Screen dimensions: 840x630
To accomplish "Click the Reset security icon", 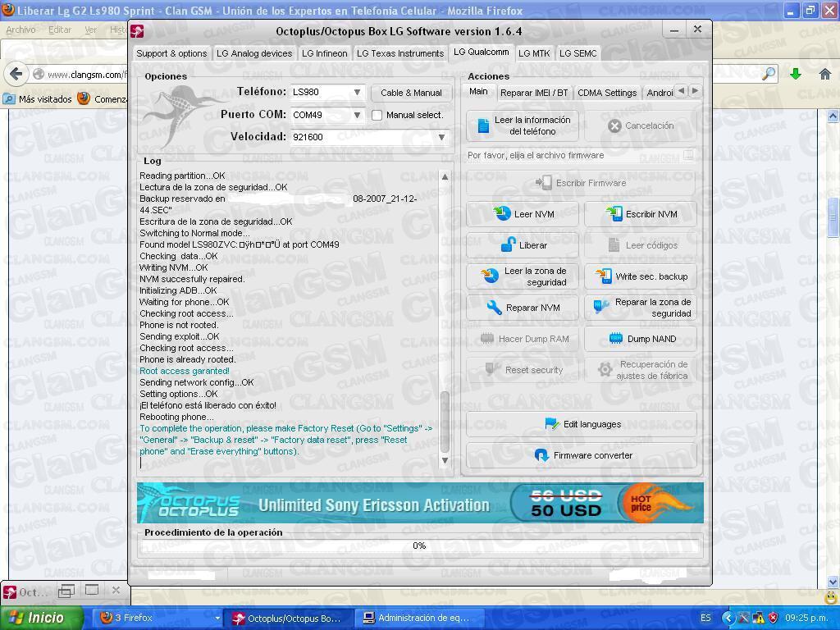I will click(x=493, y=370).
